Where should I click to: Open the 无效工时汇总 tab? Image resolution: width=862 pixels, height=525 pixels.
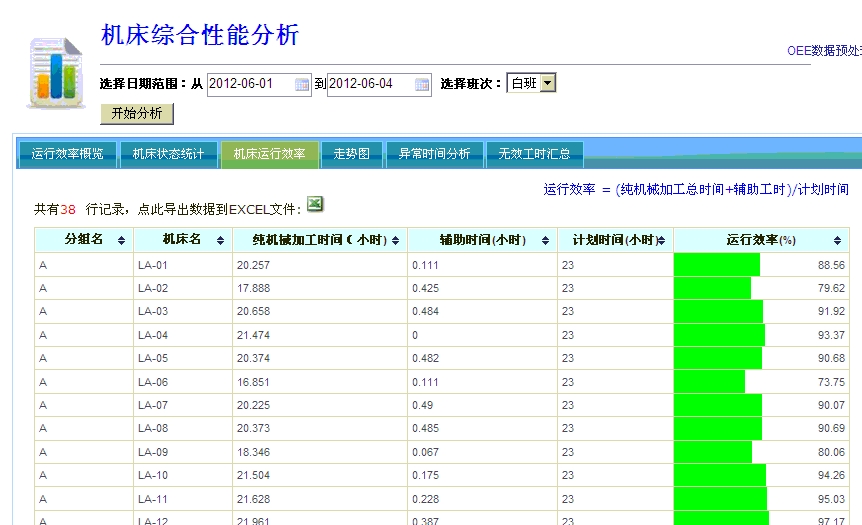534,154
